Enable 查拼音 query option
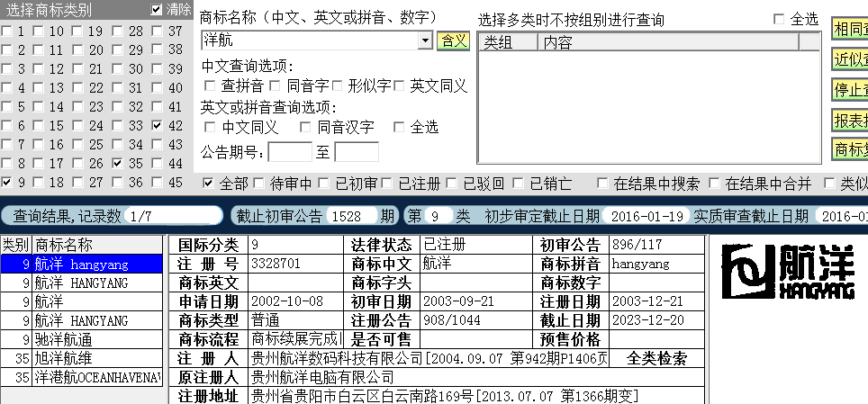This screenshot has height=404, width=868. point(210,85)
